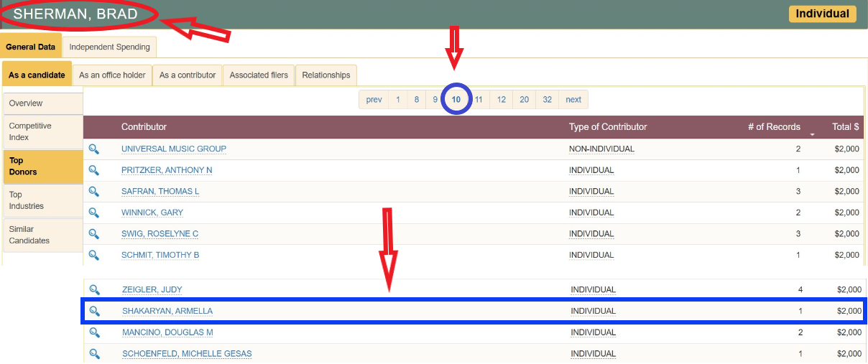The image size is (868, 364).
Task: Open the Overview sidebar section
Action: (42, 103)
